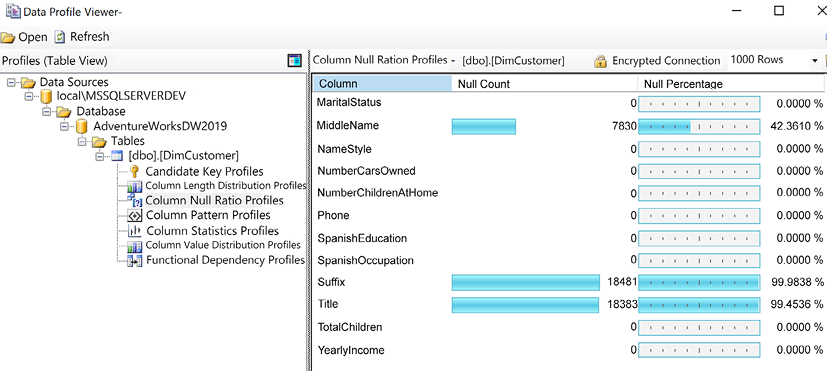Open Column Statistics Profiles
This screenshot has width=827, height=371.
213,231
